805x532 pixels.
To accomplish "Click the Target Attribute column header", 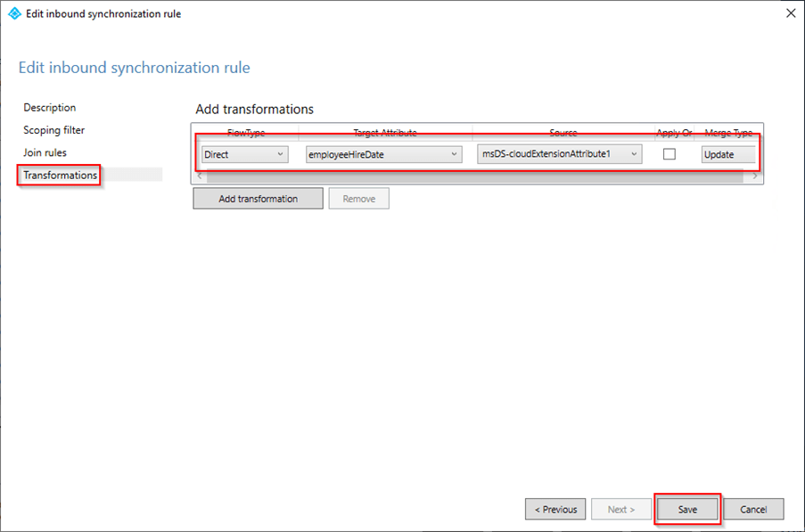I will pyautogui.click(x=383, y=133).
